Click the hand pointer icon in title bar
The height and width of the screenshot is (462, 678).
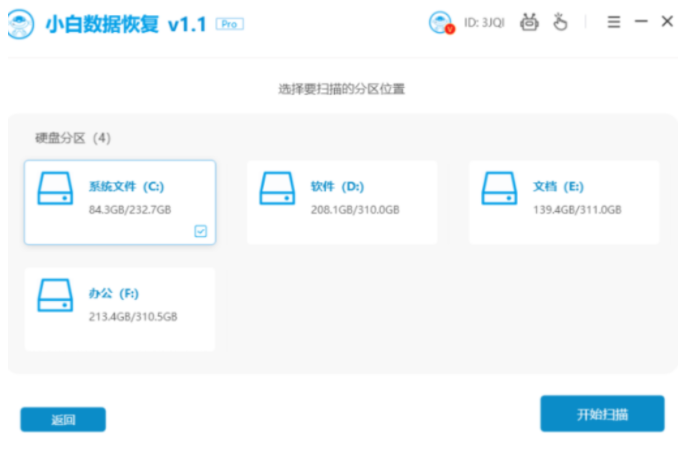pos(562,22)
